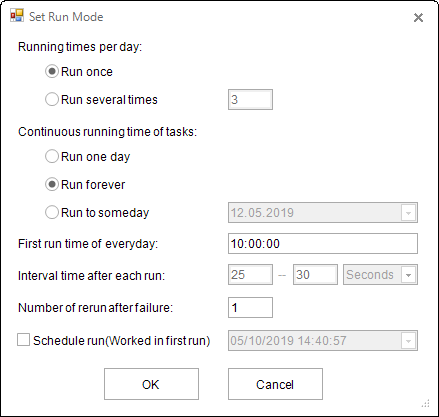The height and width of the screenshot is (417, 439).
Task: Click the Cancel button
Action: click(275, 384)
